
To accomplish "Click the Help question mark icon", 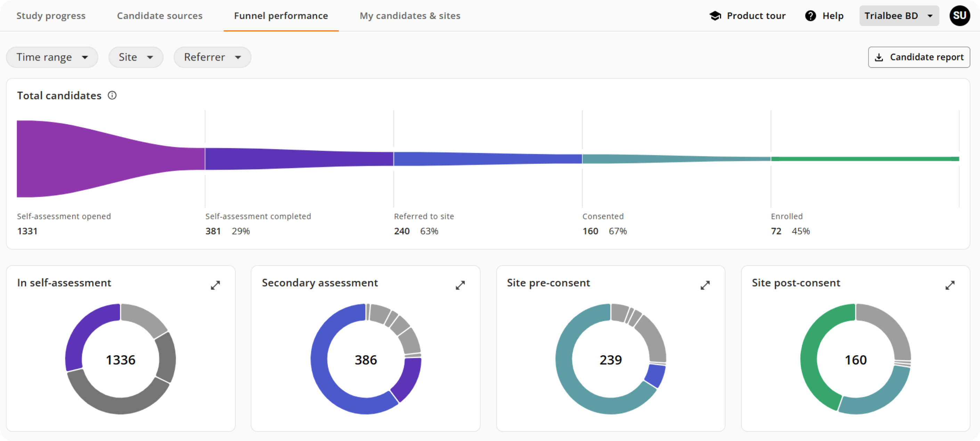I will click(x=810, y=16).
